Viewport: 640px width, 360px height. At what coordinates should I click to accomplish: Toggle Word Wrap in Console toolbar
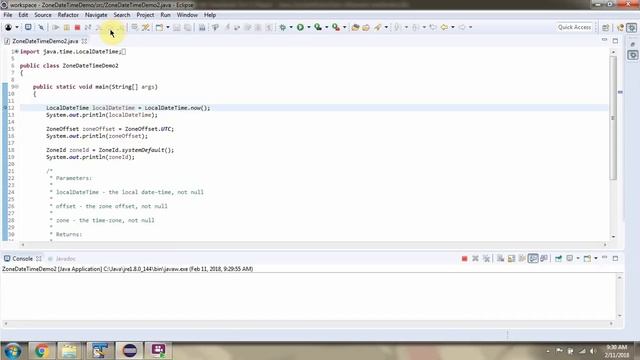tap(522, 258)
